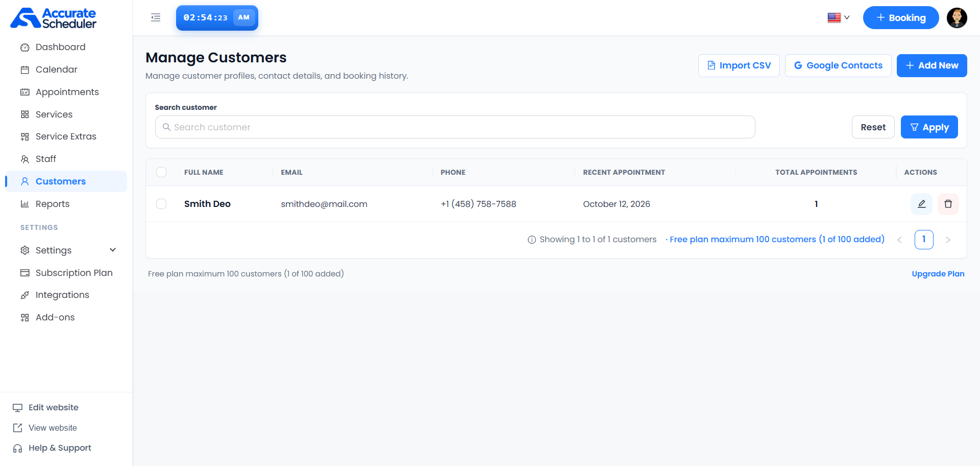Select Customers in the sidebar
This screenshot has width=980, height=466.
click(66, 181)
